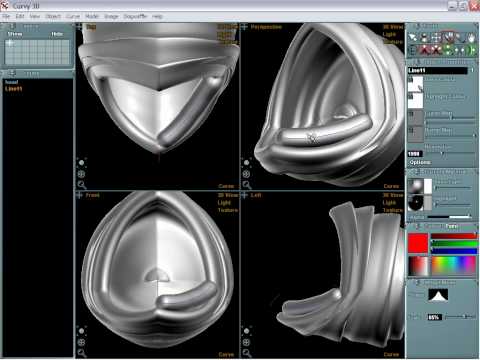Select first item above Line11 in list
The image size is (480, 360).
12,82
